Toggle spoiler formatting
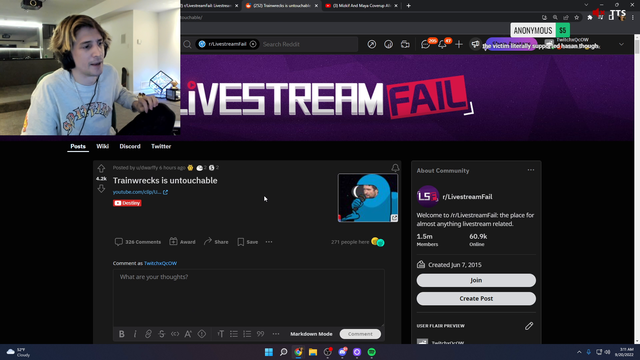 (202, 334)
